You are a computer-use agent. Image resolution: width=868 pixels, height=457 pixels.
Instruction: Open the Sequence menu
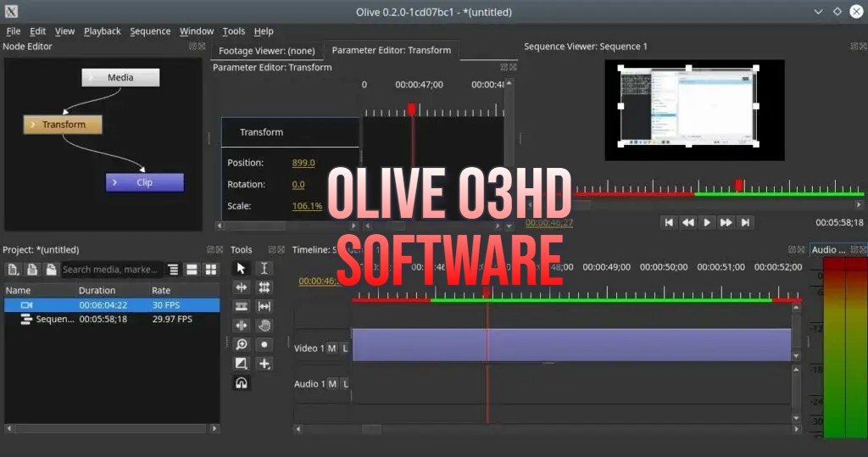(150, 31)
